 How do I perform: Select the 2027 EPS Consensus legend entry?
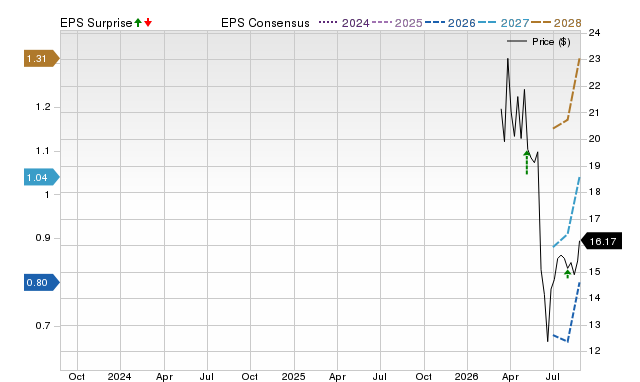pos(504,23)
